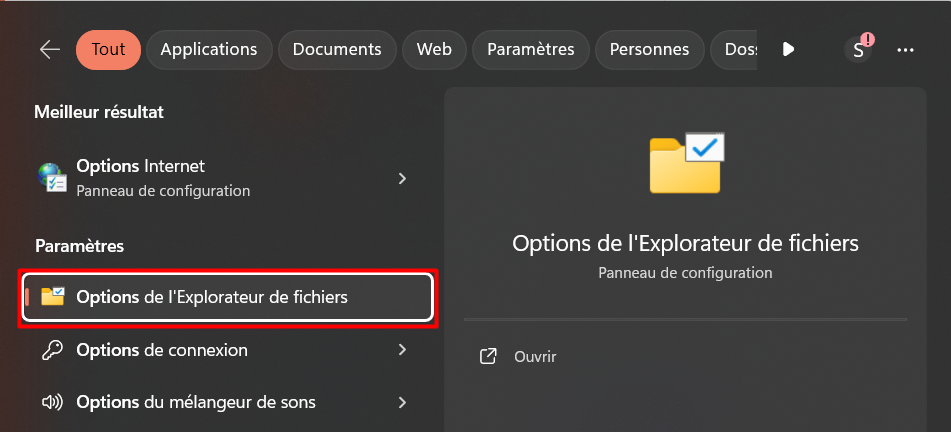This screenshot has height=432, width=951.
Task: Switch to the Web tab
Action: [x=434, y=49]
